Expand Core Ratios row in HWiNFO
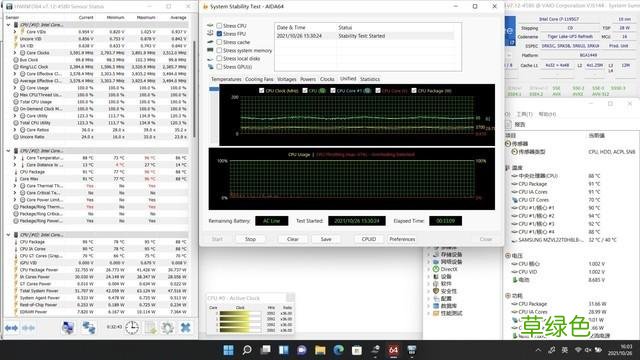The width and height of the screenshot is (640, 360). pos(15,130)
